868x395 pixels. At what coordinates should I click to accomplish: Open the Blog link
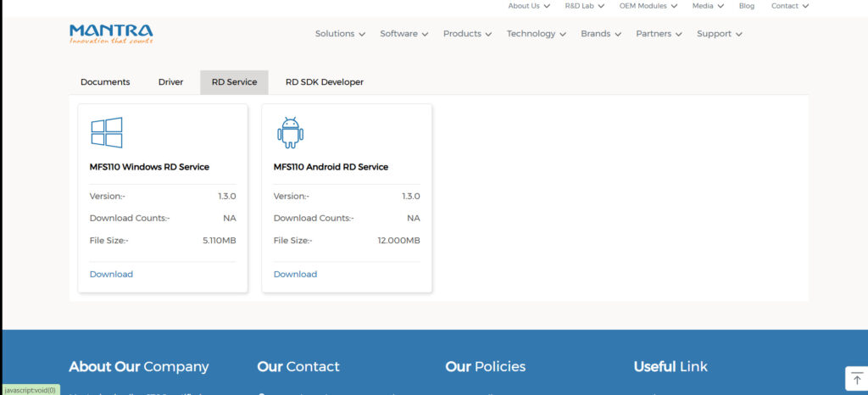746,6
